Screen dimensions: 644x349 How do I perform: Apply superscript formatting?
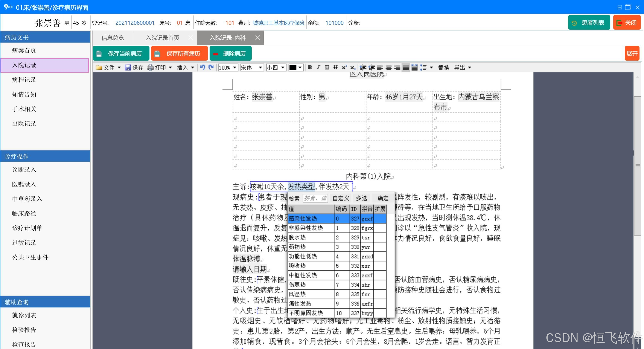[344, 67]
